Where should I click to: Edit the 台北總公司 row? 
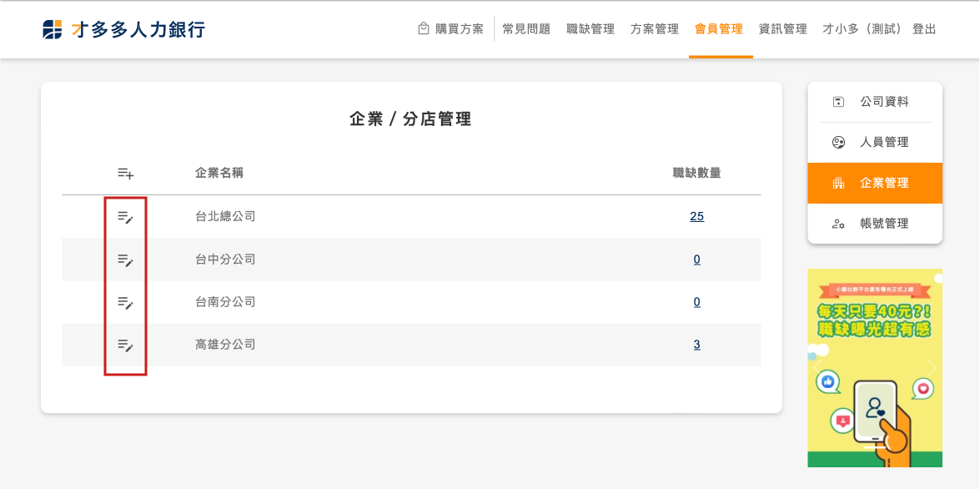[x=125, y=217]
